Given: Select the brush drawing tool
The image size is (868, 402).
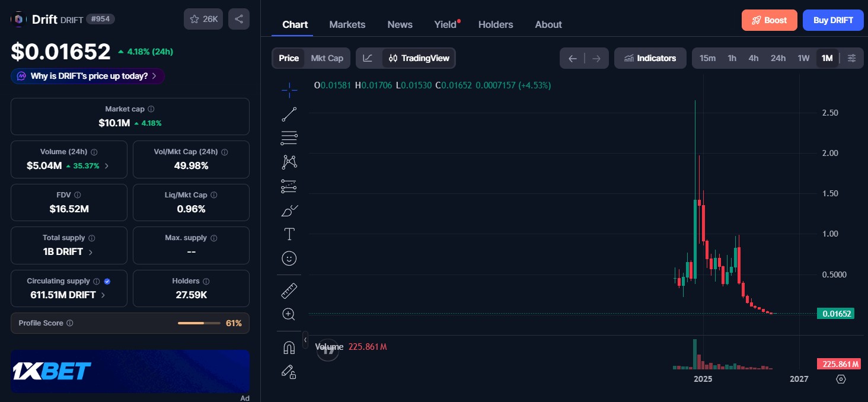Looking at the screenshot, I should pos(289,210).
